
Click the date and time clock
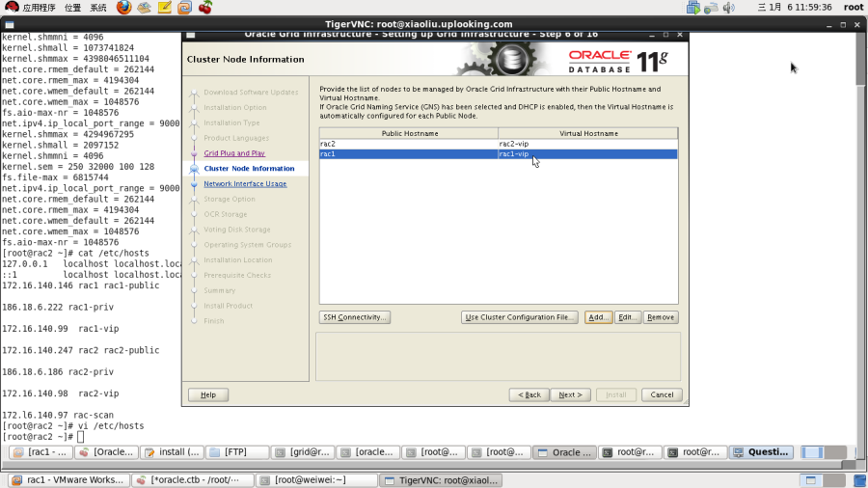click(x=795, y=7)
